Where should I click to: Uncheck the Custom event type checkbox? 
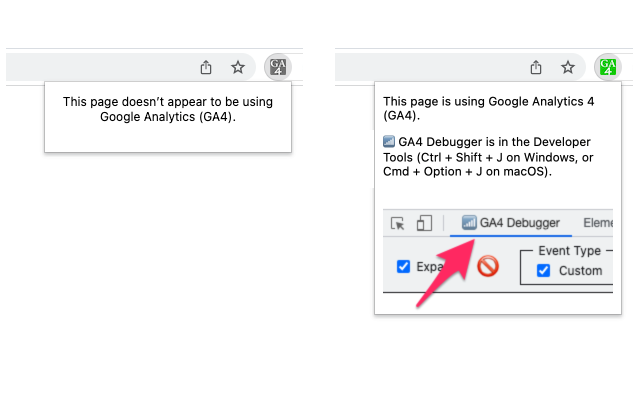[543, 270]
